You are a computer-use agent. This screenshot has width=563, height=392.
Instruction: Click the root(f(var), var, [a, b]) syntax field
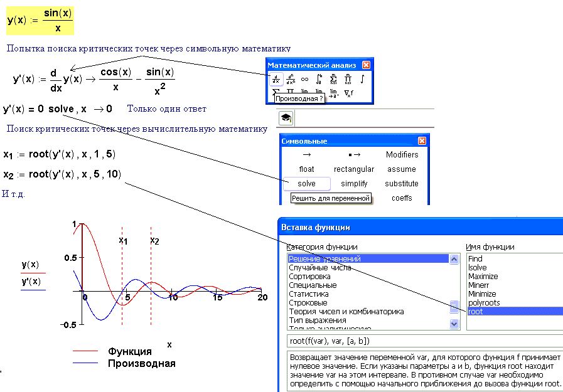pos(425,341)
